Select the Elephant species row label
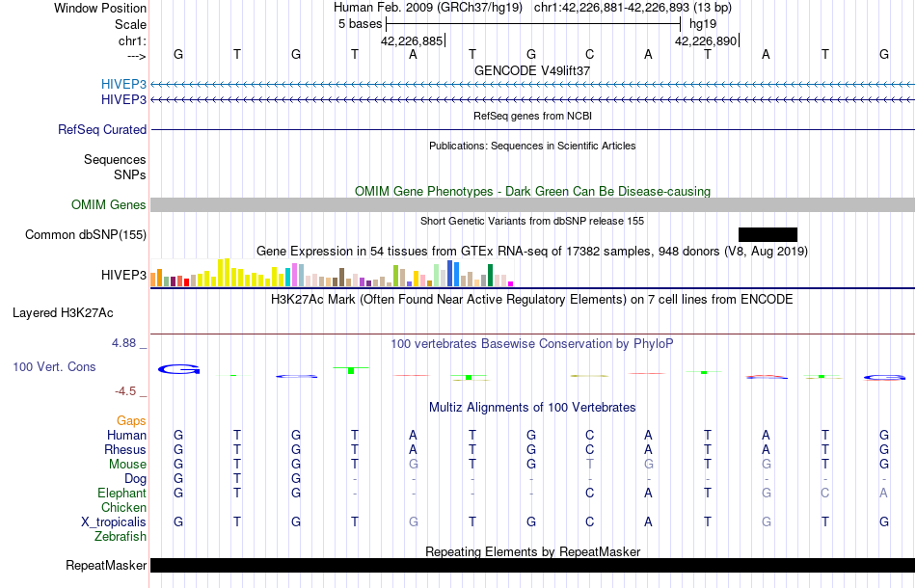 pos(122,494)
